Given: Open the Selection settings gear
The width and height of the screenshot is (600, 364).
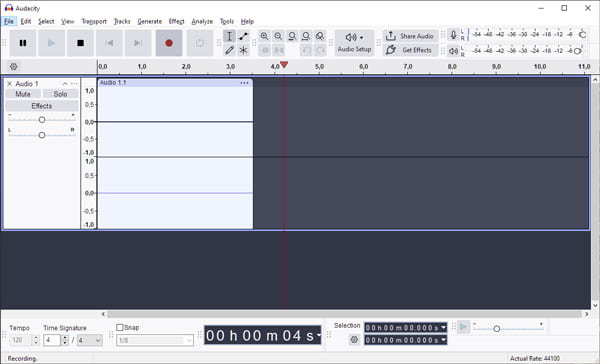Looking at the screenshot, I should [354, 340].
